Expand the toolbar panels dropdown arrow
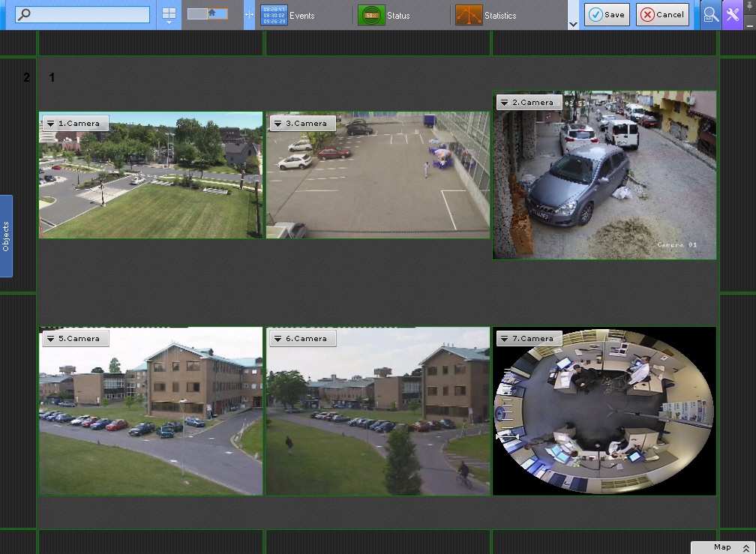This screenshot has height=554, width=756. [x=574, y=24]
